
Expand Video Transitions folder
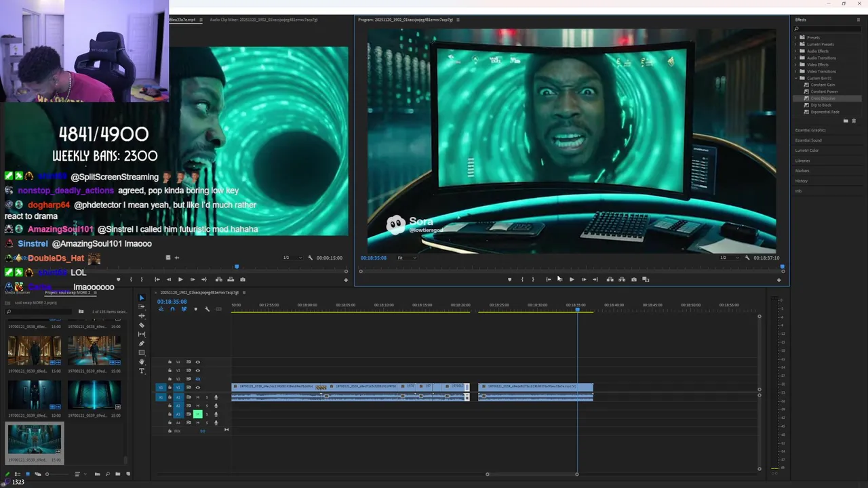pyautogui.click(x=795, y=71)
